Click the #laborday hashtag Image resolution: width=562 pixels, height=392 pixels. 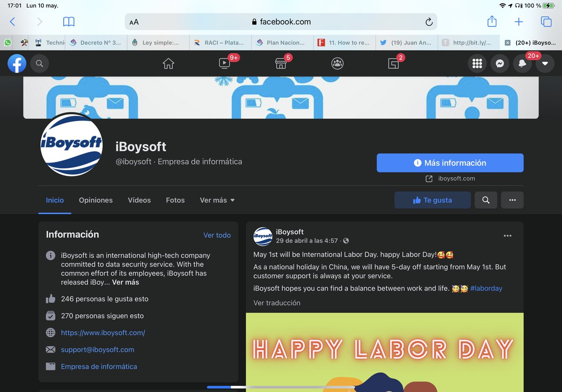click(x=486, y=288)
